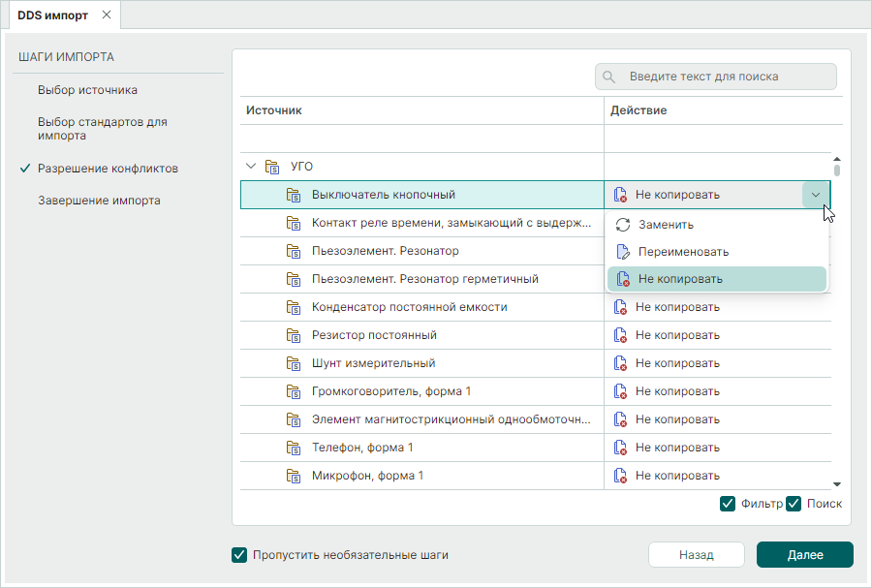Click the Rename icon in dropdown list

coord(623,252)
